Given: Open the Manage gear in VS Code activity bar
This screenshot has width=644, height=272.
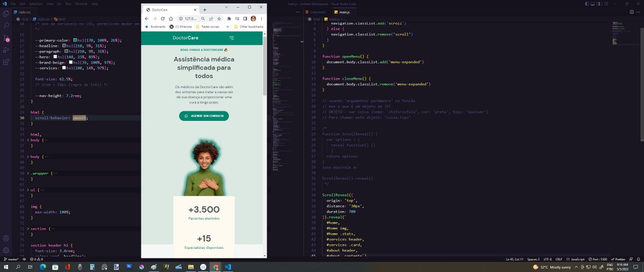Looking at the screenshot, I should [x=5, y=250].
